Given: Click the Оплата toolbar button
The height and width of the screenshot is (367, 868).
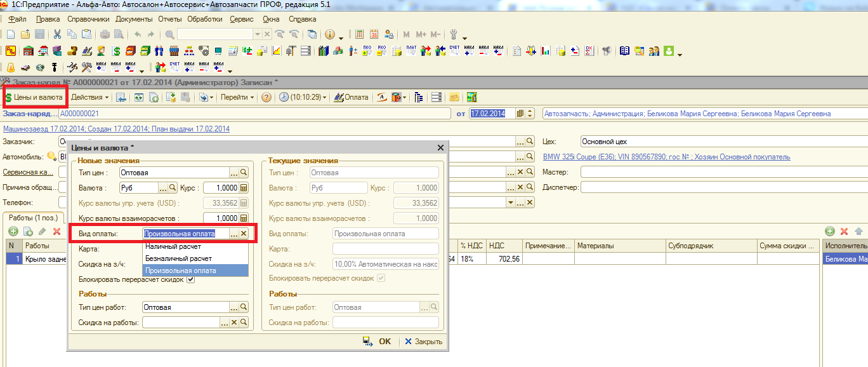Looking at the screenshot, I should [x=351, y=97].
